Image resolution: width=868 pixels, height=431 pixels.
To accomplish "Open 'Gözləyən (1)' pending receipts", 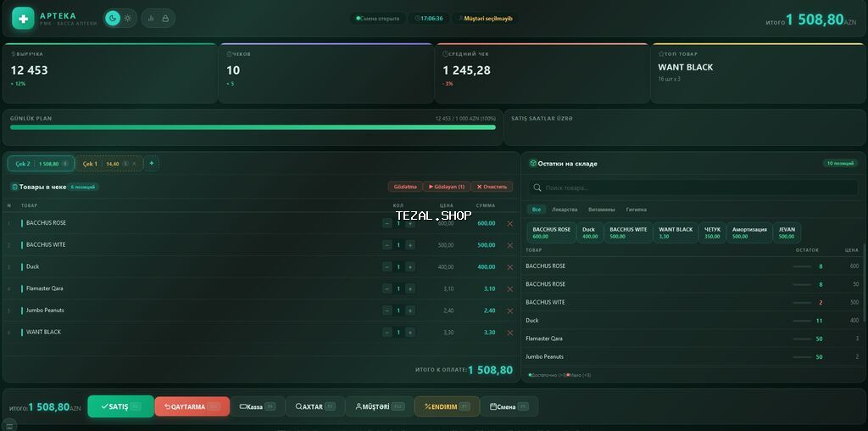I will click(x=447, y=187).
